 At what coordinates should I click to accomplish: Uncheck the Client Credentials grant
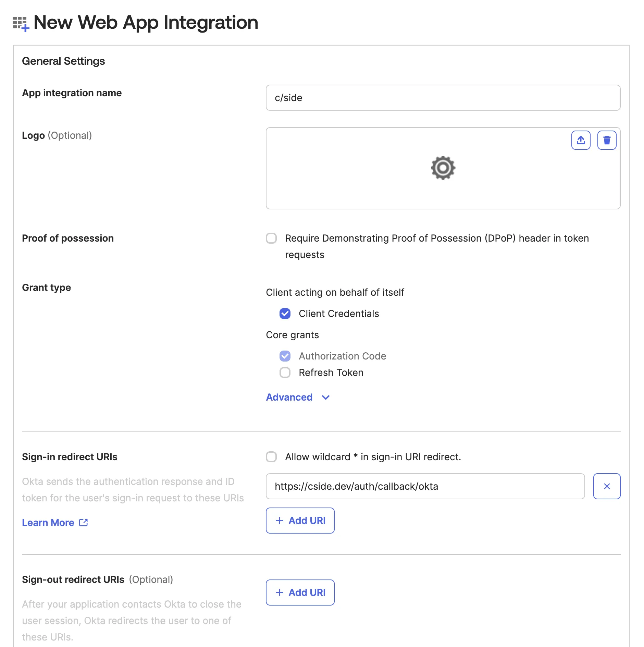(285, 314)
